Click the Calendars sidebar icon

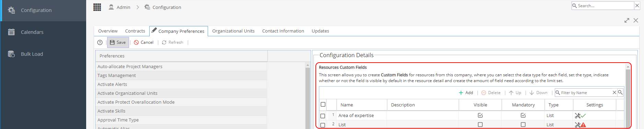[11, 32]
